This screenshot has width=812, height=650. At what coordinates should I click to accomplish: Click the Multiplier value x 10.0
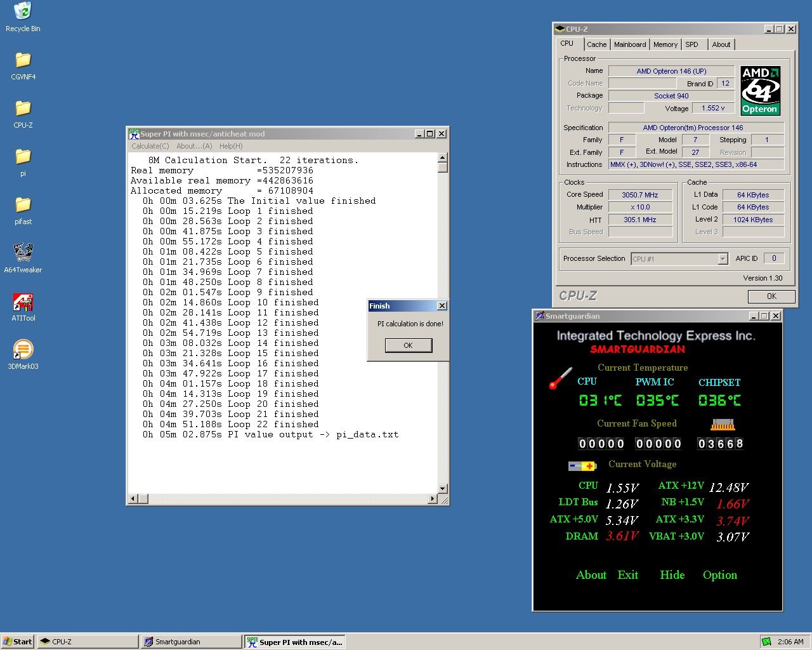click(639, 207)
